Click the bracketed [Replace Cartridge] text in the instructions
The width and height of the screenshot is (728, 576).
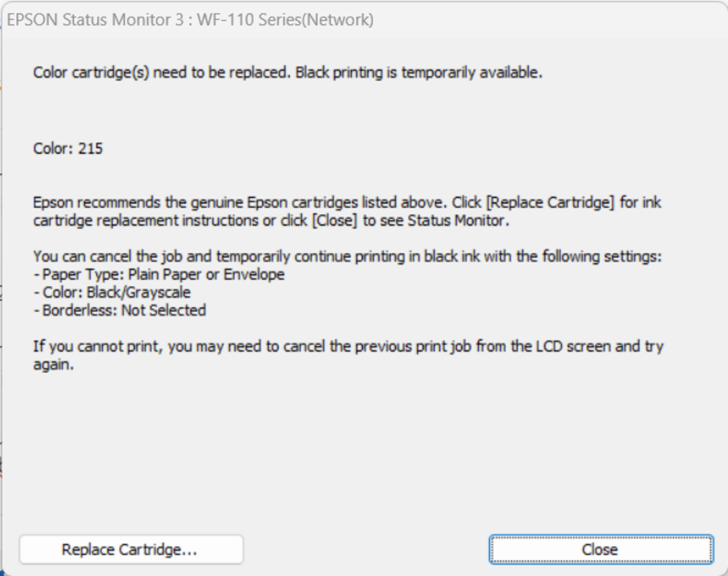pyautogui.click(x=550, y=203)
